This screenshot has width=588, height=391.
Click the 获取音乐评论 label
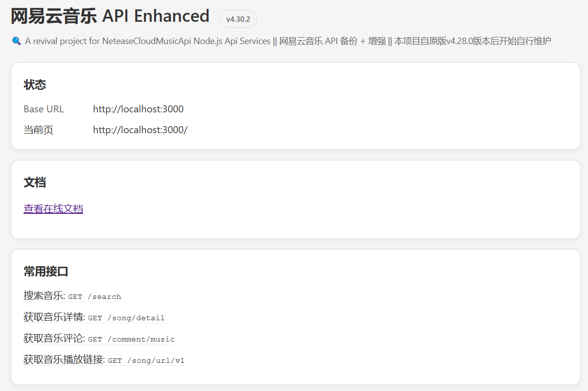click(53, 339)
